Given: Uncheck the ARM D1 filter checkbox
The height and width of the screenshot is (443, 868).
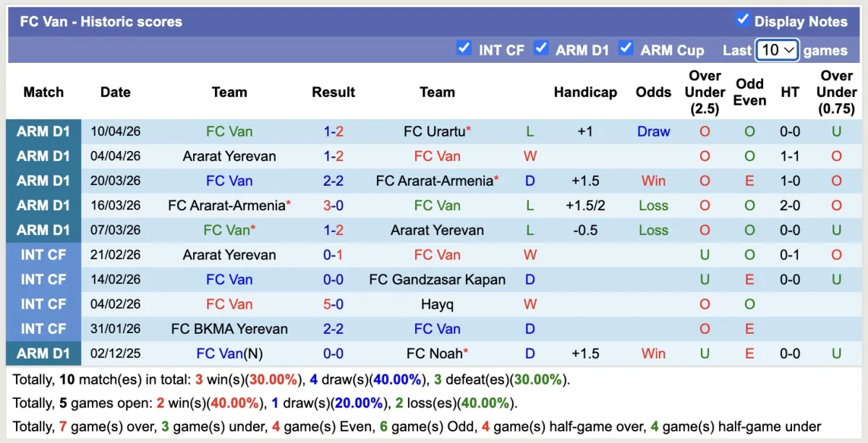Looking at the screenshot, I should pos(540,48).
